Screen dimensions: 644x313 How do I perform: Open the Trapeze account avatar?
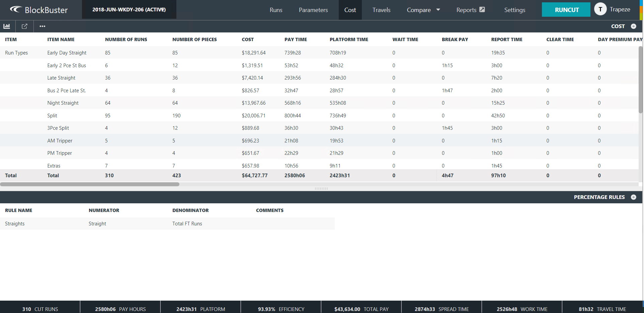[x=600, y=9]
